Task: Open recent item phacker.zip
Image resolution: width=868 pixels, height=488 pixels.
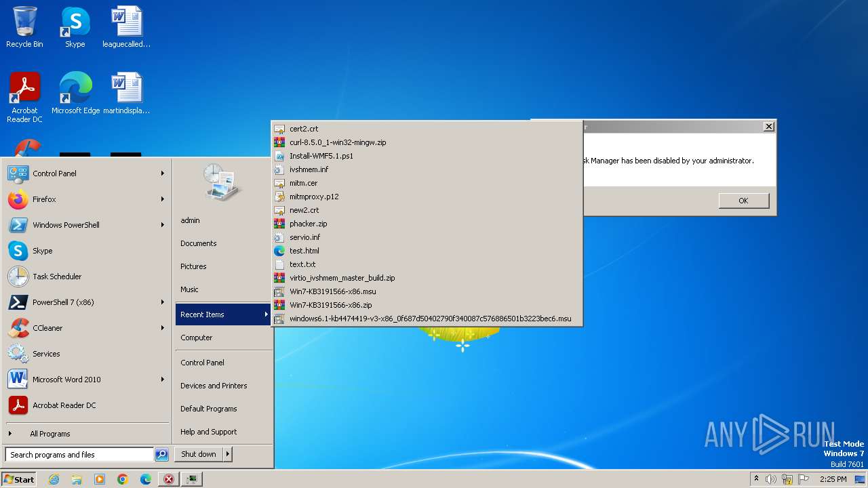Action: coord(427,224)
